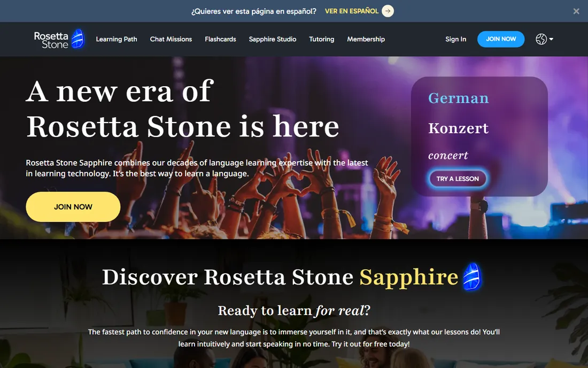
Task: Dismiss the Spanish language banner
Action: [x=576, y=11]
